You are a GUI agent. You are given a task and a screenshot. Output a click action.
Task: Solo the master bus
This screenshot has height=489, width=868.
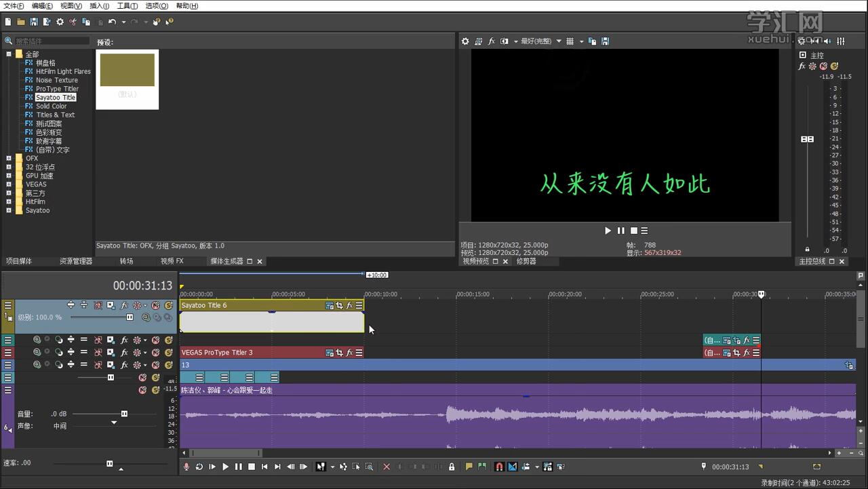click(x=834, y=66)
